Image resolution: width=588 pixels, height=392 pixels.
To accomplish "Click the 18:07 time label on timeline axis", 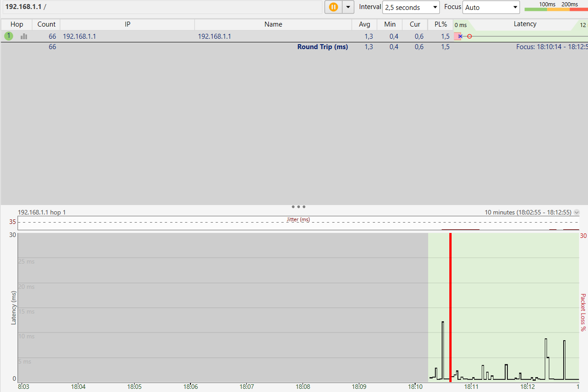I will point(247,387).
